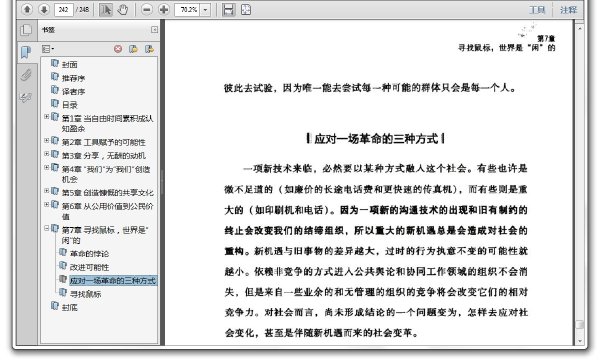Select 第2章 工具赋予的可能性 bookmark

104,142
